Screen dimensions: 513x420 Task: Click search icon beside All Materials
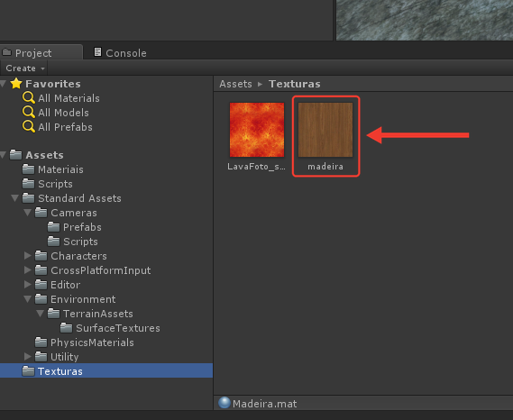tap(29, 98)
